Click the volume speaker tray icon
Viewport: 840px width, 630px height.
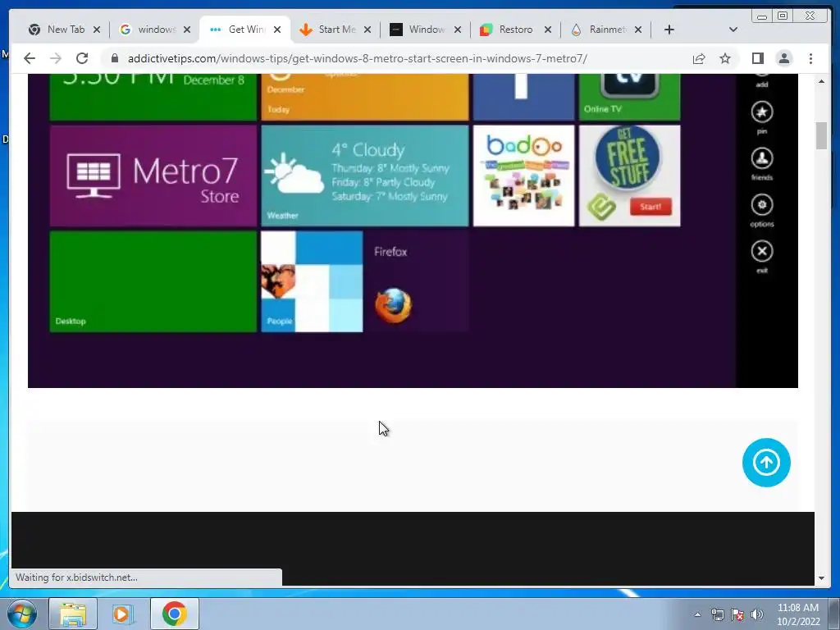(x=757, y=614)
